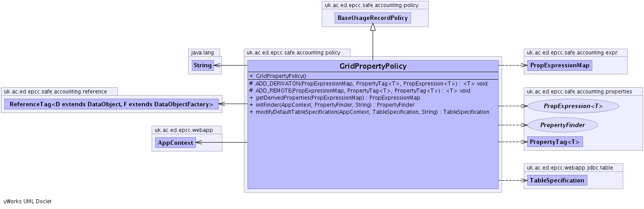Screen dimensions: 644x209
Task: Click the BaseUsageRecordPolicy class box
Action: point(373,18)
